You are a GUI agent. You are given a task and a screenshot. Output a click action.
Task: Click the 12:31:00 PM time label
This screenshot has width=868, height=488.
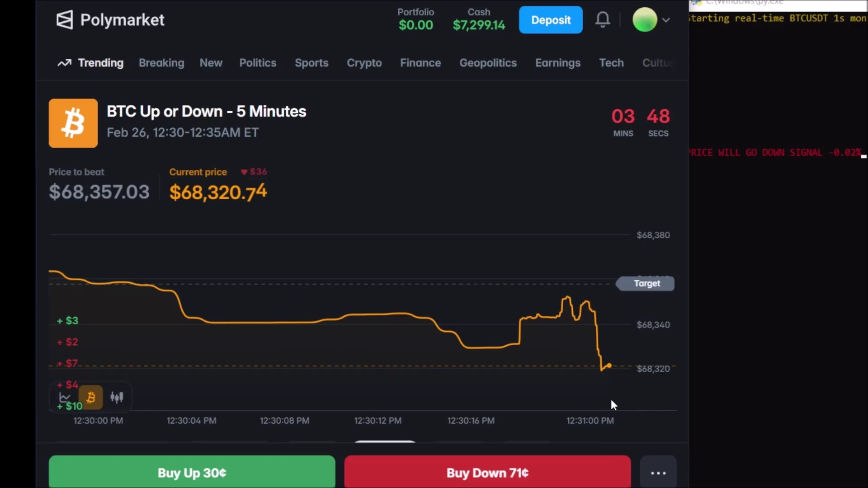tap(590, 421)
